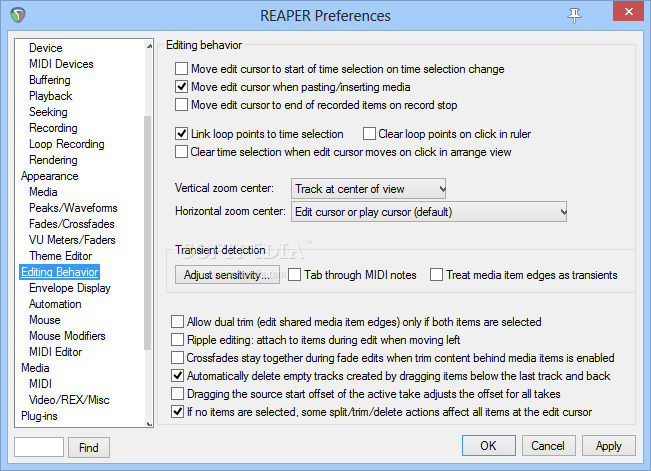Check Crossfades stay together during fade edits
651x471 pixels.
177,357
